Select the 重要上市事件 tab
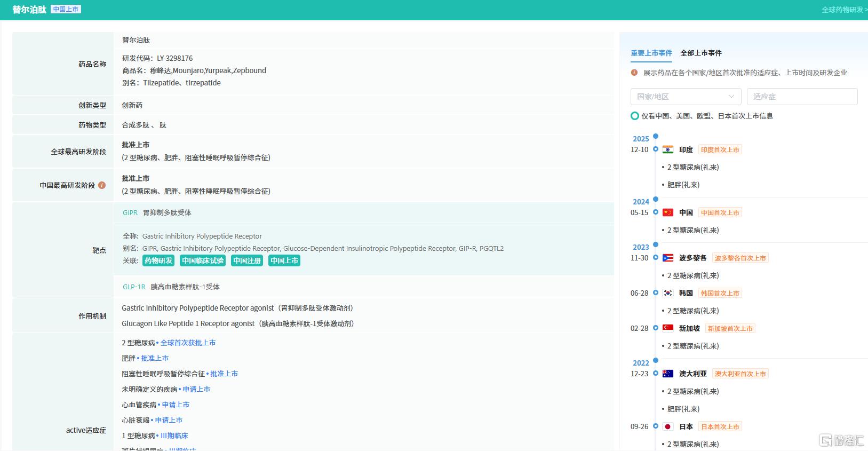 click(x=651, y=53)
